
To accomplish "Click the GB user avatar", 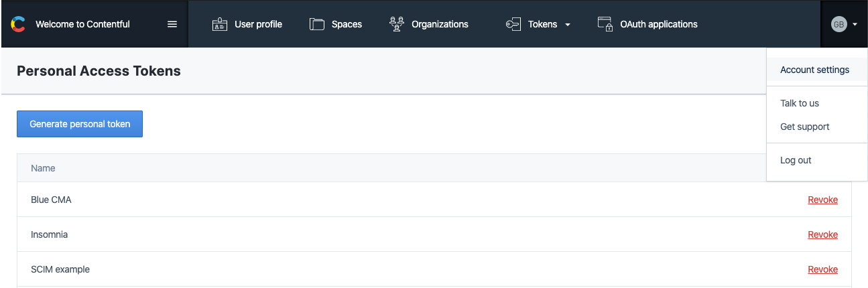I will (x=839, y=24).
